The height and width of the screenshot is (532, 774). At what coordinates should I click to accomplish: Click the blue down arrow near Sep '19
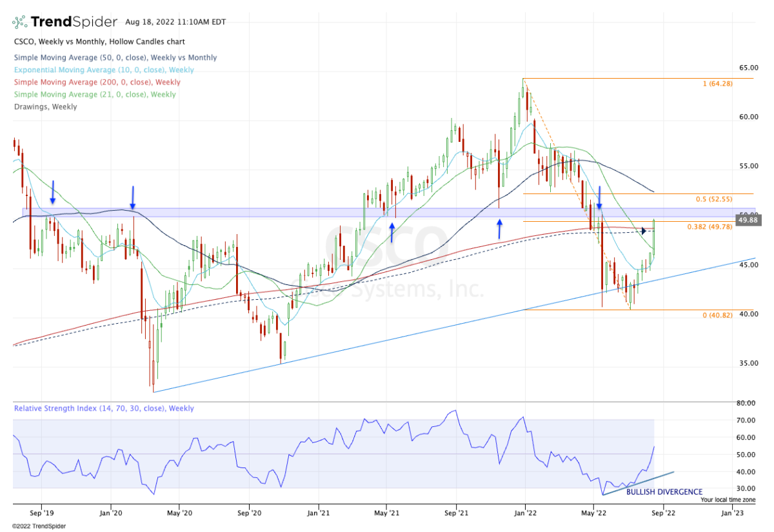tap(53, 192)
